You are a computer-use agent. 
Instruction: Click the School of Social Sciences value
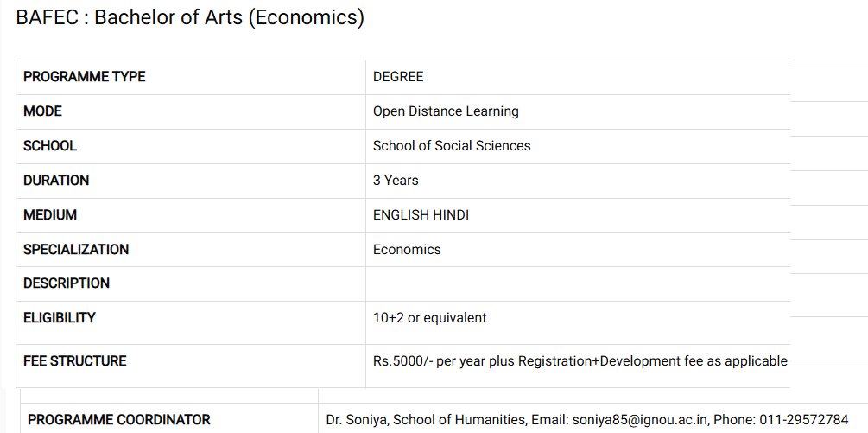coord(452,146)
